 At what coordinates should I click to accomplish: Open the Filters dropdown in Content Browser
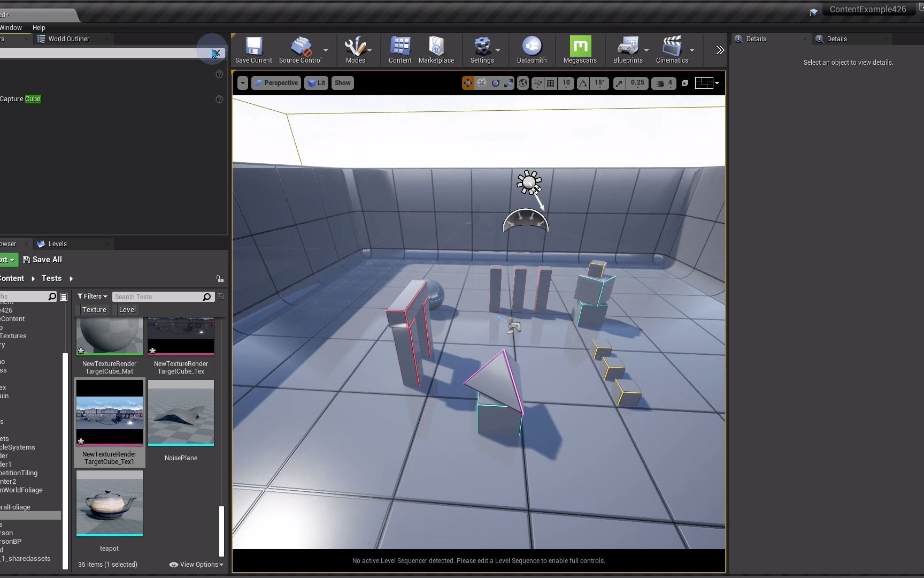pos(91,296)
